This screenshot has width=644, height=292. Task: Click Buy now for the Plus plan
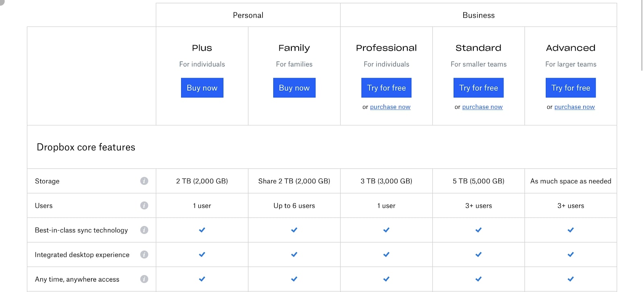point(202,88)
